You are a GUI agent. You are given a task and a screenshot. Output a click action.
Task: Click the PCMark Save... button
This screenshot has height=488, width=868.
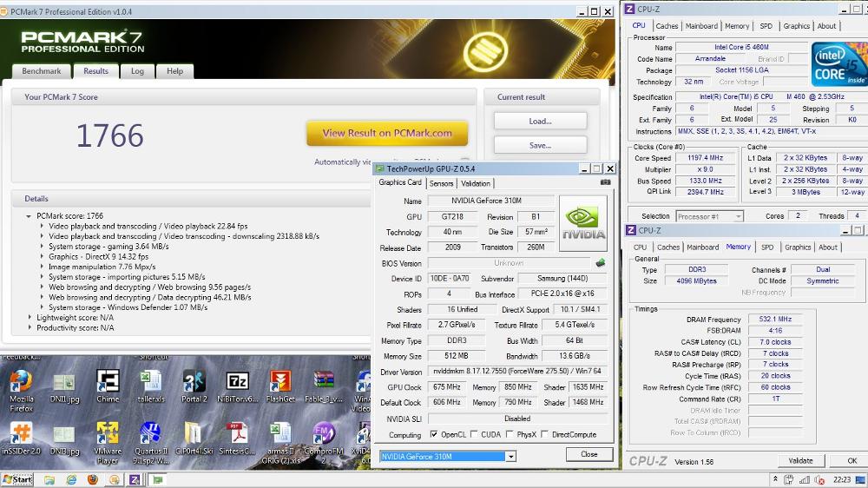tap(540, 145)
